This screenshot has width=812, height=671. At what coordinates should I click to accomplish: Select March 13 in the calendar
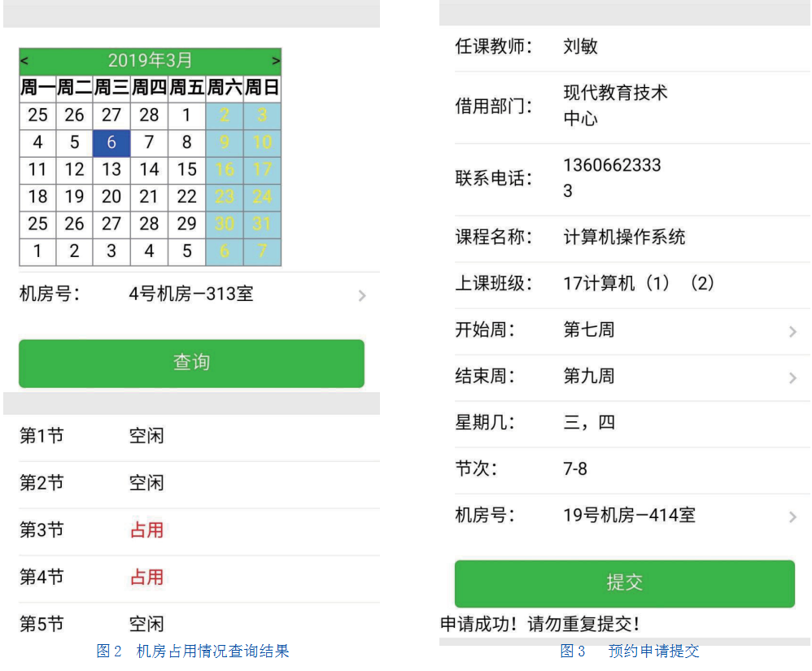pyautogui.click(x=111, y=170)
